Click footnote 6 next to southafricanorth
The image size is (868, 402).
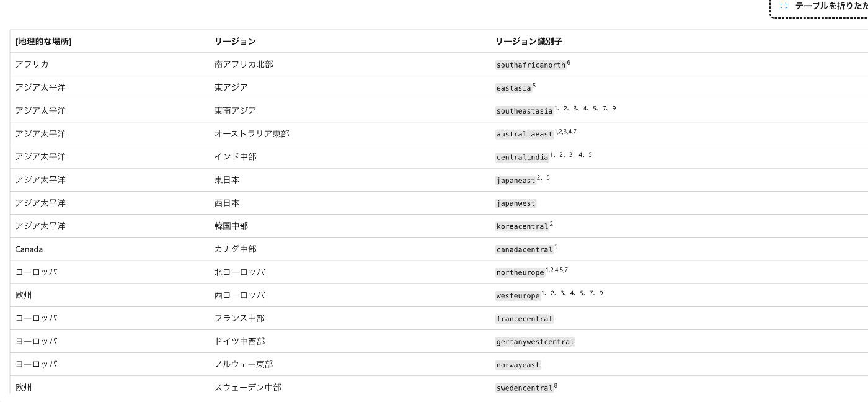pos(569,62)
